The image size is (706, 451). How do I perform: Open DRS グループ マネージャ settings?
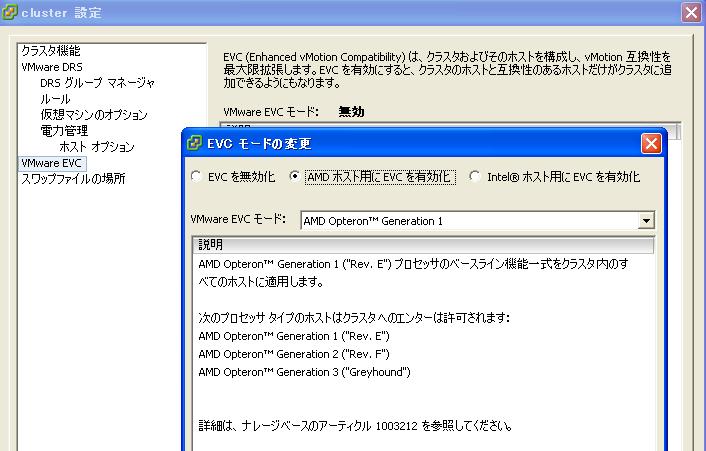(97, 83)
